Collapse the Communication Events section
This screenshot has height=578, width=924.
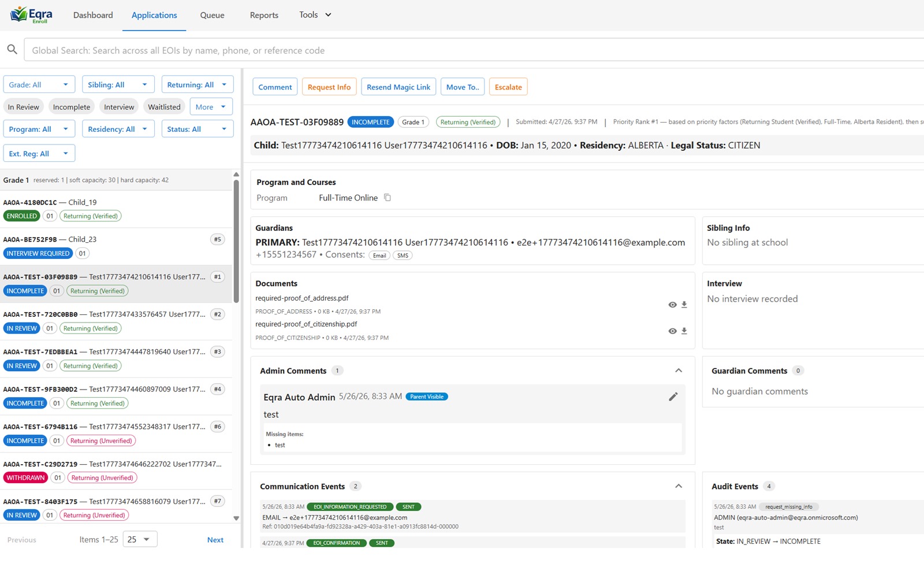679,486
